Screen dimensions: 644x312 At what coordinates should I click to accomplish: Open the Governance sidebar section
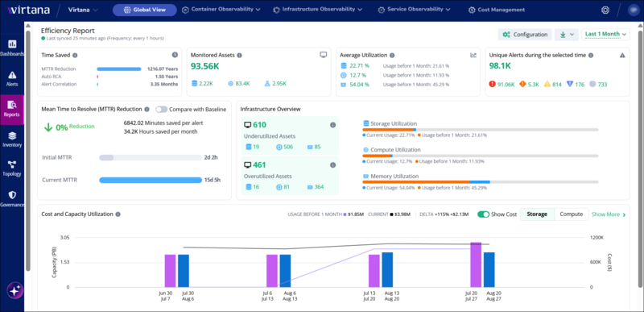12,199
